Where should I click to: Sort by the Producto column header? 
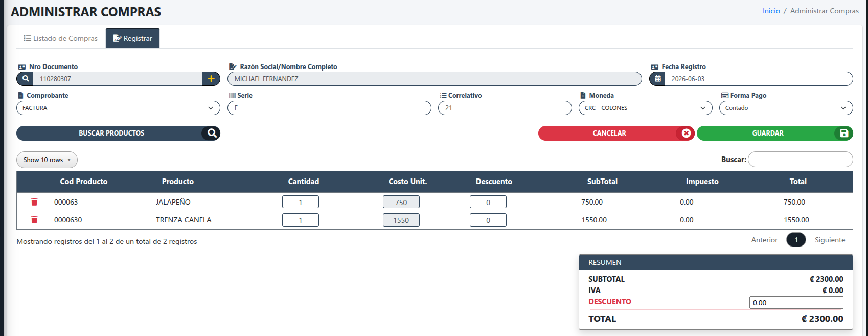178,182
